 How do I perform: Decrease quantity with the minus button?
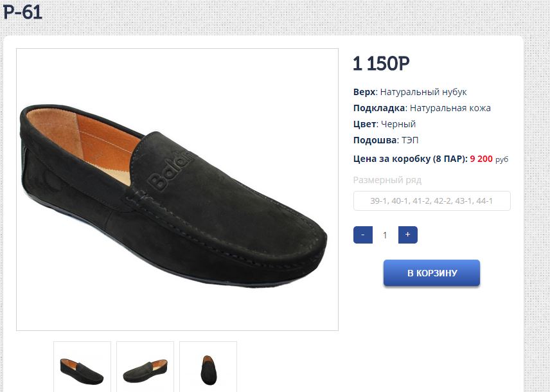coord(363,235)
